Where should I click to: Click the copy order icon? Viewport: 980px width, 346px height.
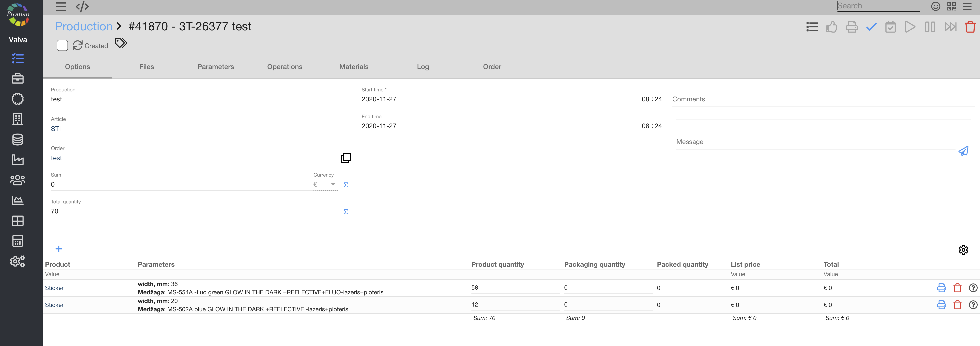tap(345, 158)
